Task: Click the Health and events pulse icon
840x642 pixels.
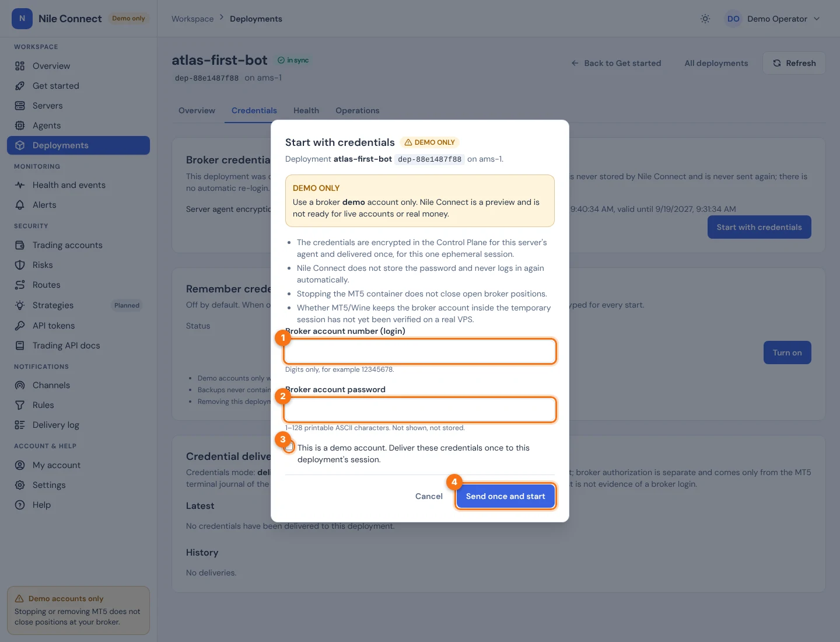Action: tap(20, 185)
